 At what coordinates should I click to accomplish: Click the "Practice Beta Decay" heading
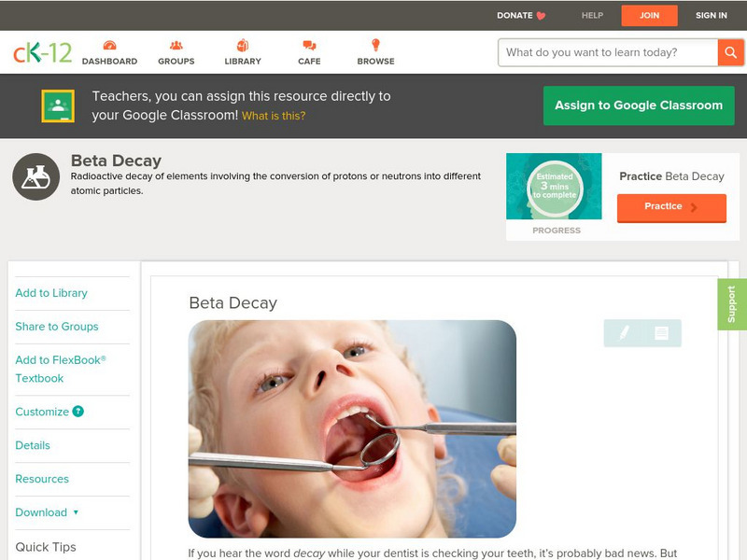point(671,176)
